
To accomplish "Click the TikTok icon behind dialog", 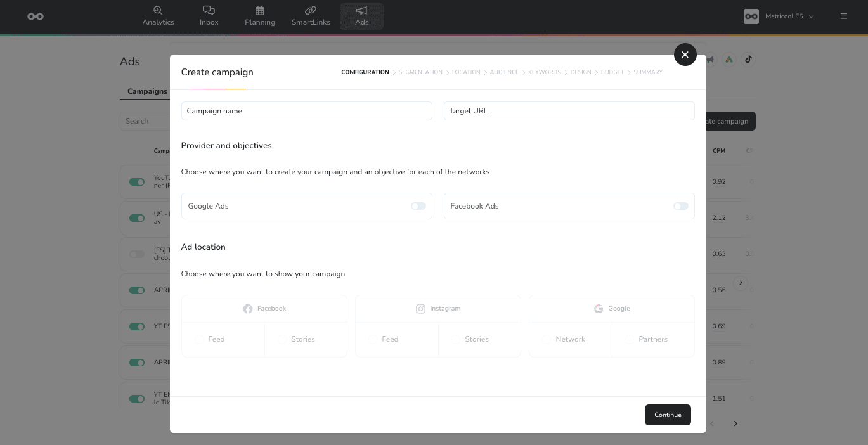I will (x=748, y=60).
